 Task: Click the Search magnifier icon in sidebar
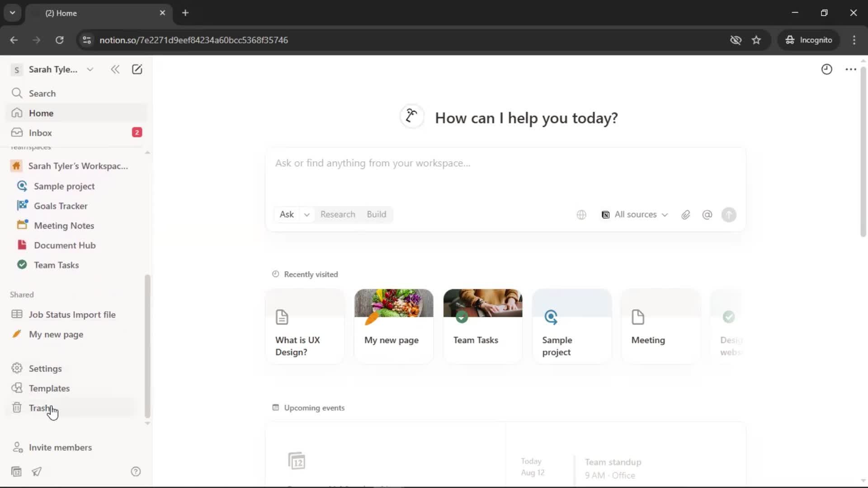point(17,93)
